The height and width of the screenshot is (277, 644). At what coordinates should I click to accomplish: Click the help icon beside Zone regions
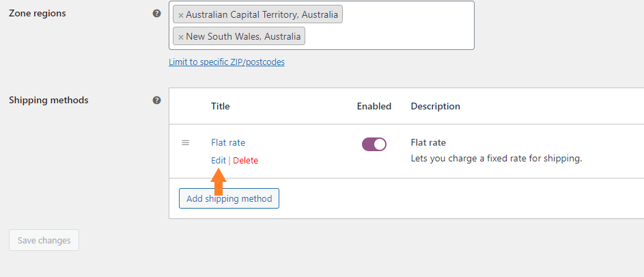pos(157,13)
